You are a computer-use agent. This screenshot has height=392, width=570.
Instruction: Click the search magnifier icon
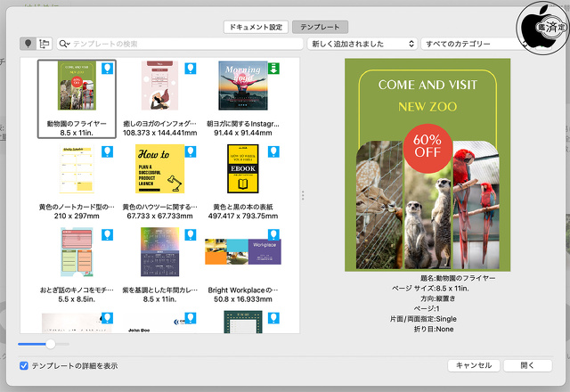pos(64,44)
